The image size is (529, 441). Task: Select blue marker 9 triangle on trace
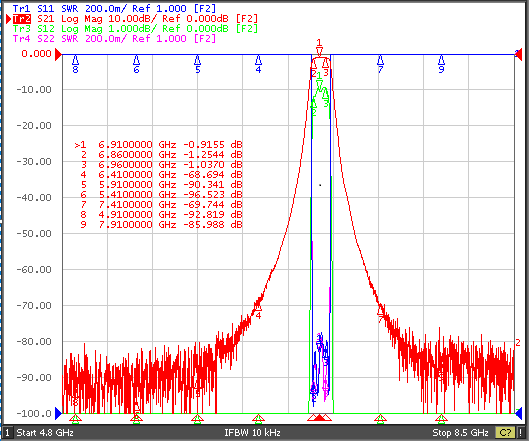(441, 60)
